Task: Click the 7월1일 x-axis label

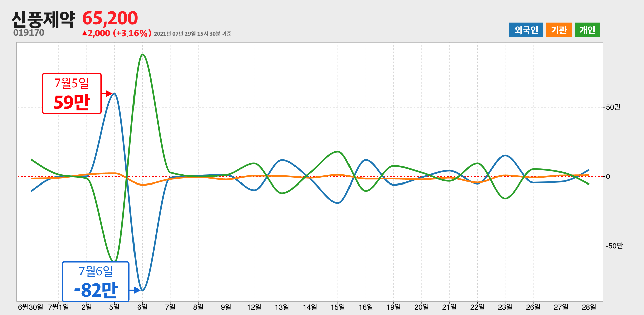Action: coord(59,307)
